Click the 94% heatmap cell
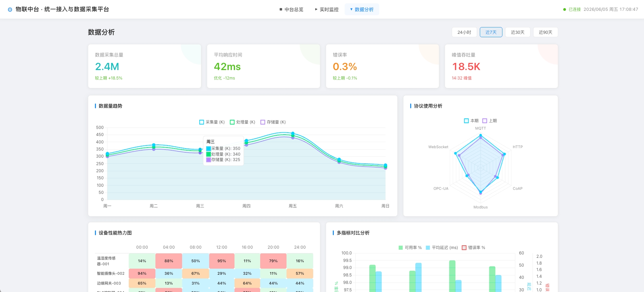 [x=142, y=273]
